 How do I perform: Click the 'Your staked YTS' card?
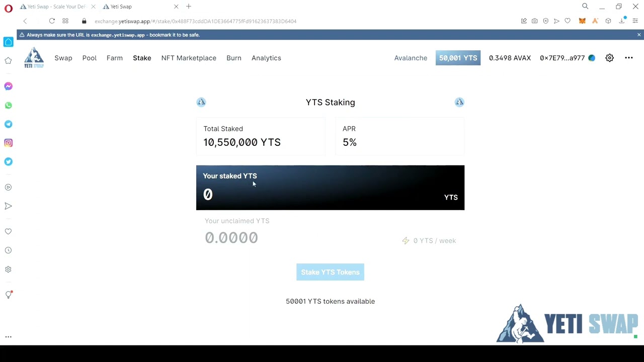330,188
